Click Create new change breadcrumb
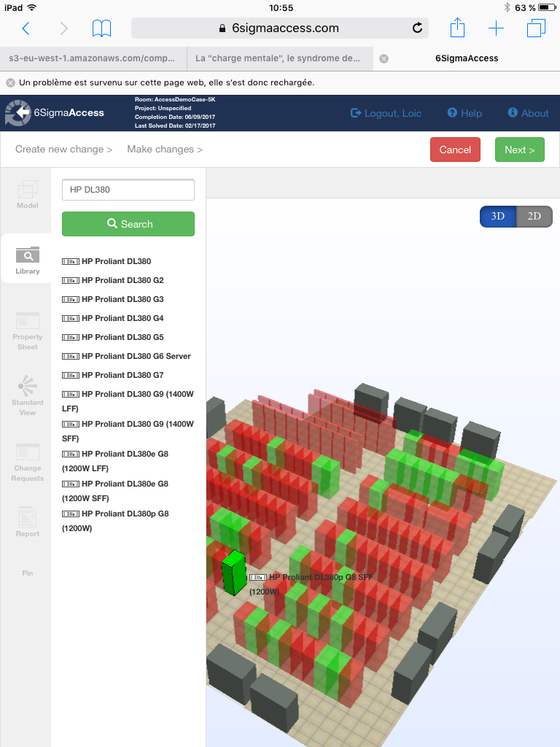The height and width of the screenshot is (747, 560). (64, 149)
